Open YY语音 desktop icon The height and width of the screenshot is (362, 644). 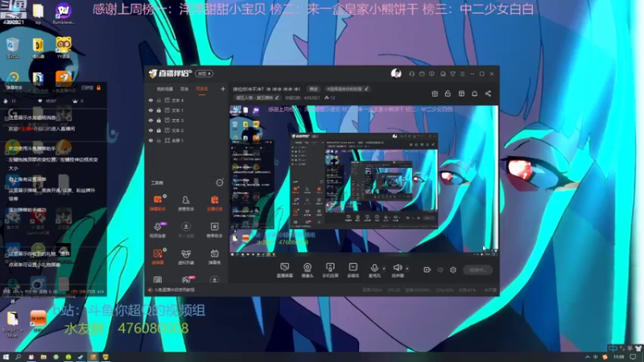click(x=64, y=48)
